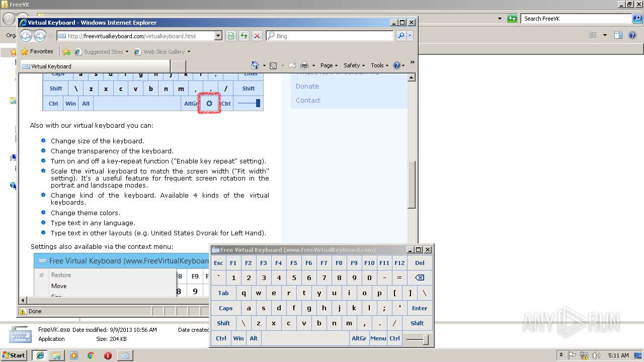
Task: Toggle left Shift key on virtual keyboard
Action: pyautogui.click(x=223, y=323)
